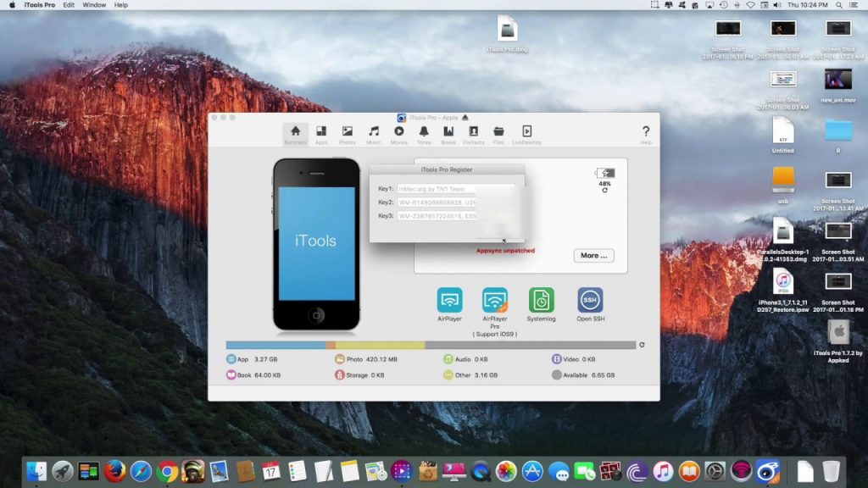Open the Files toolbar section
This screenshot has width=868, height=488.
[x=498, y=134]
